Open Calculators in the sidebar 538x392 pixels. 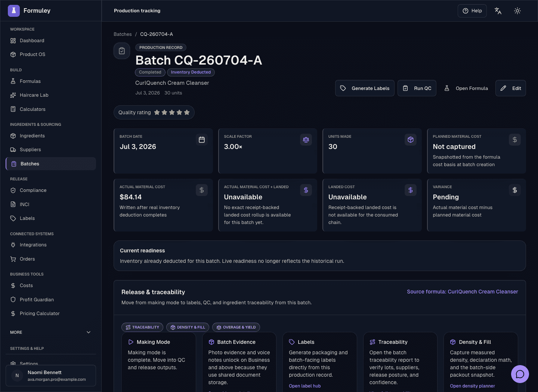tap(51, 109)
